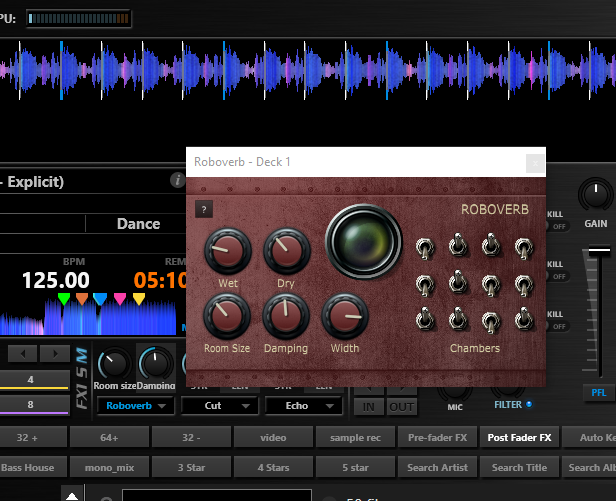Click the '32 +' custom button

click(33, 437)
